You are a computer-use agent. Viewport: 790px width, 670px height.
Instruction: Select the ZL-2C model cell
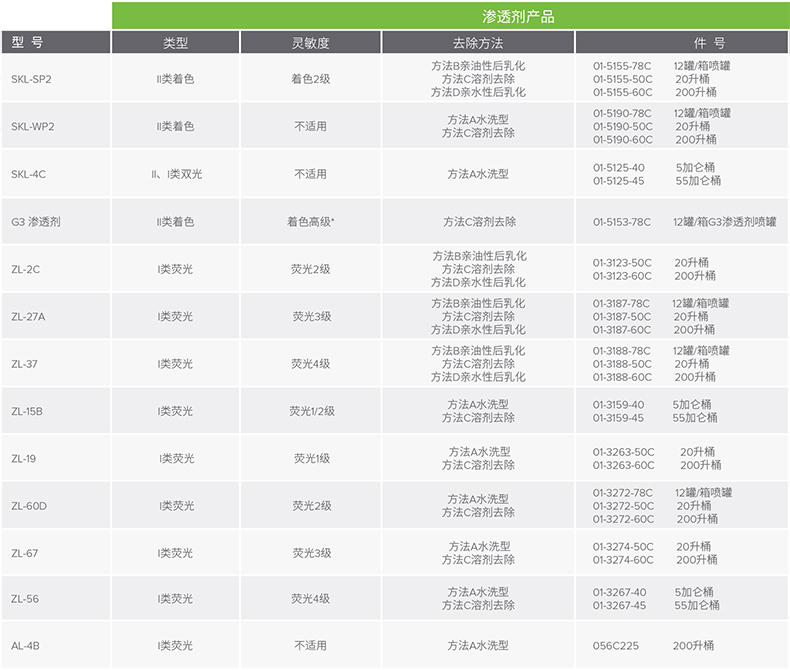[x=25, y=269]
